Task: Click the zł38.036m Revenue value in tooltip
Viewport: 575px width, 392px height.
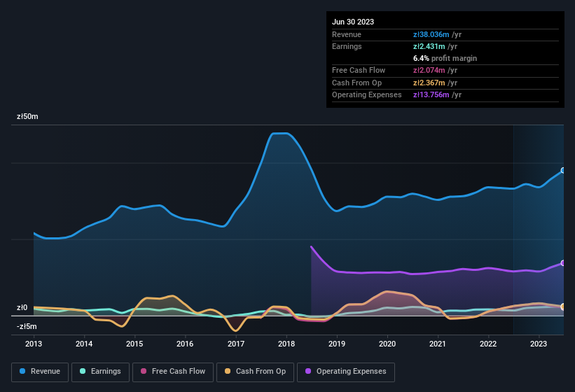Action: 435,34
